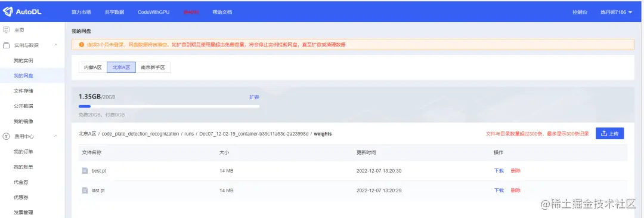Go to the runs breadcrumb folder
644x218 pixels.
[x=189, y=134]
